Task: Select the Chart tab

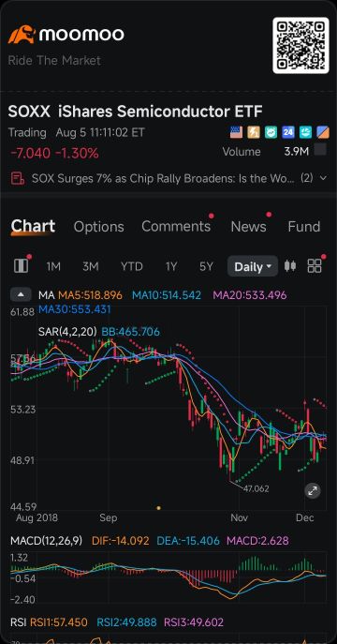Action: click(x=33, y=226)
